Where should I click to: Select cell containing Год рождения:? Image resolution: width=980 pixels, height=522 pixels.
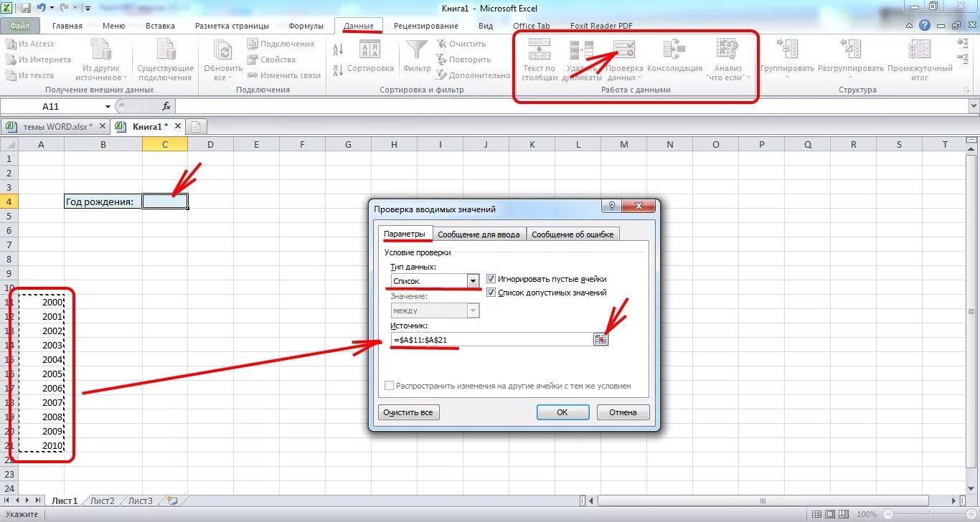click(x=103, y=201)
